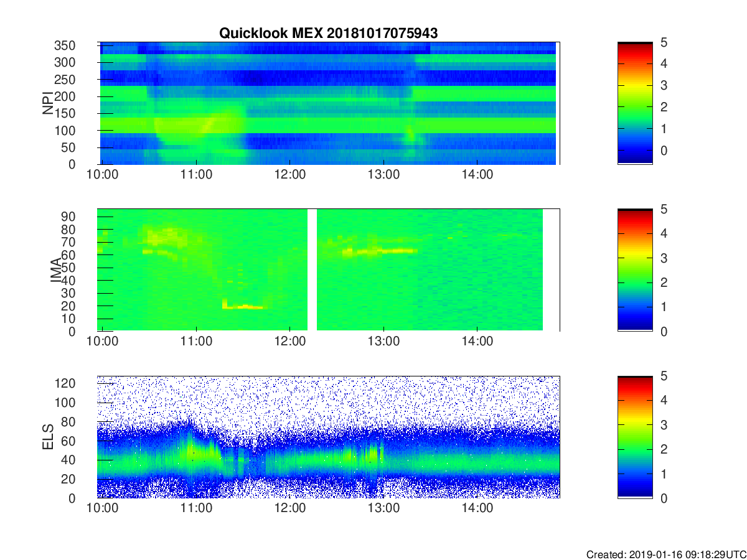Click the 10:00 label under ELS plot
Viewport: 747px width, 560px height.
tap(103, 508)
